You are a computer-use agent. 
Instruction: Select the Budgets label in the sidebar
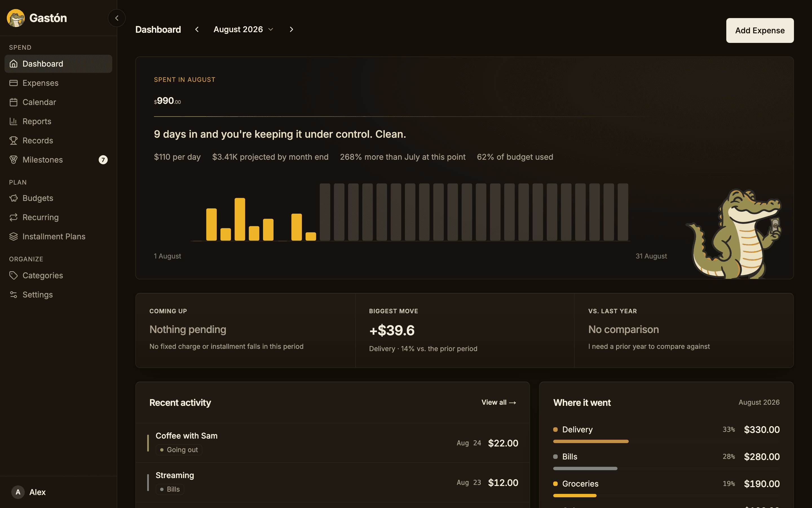pyautogui.click(x=38, y=198)
